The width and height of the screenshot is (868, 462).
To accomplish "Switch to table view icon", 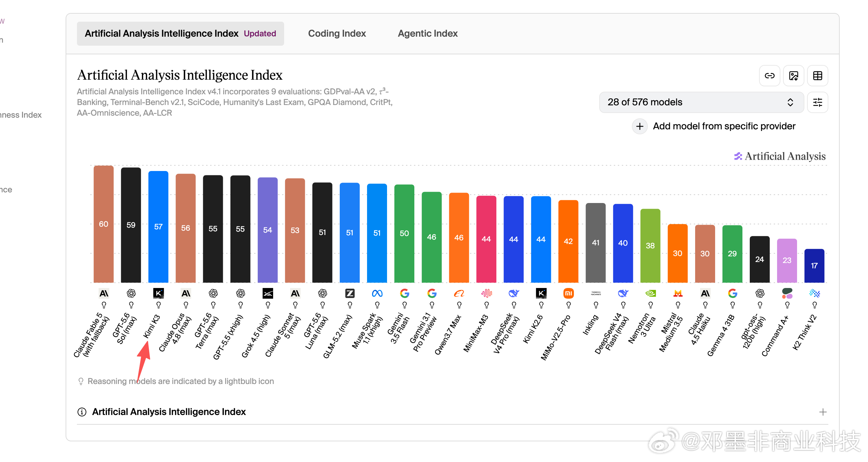I will (818, 76).
